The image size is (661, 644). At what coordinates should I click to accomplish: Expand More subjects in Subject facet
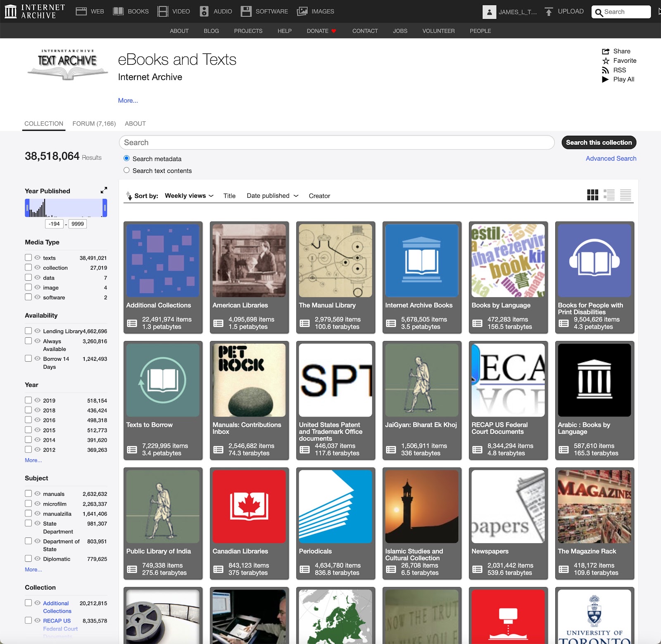[33, 570]
